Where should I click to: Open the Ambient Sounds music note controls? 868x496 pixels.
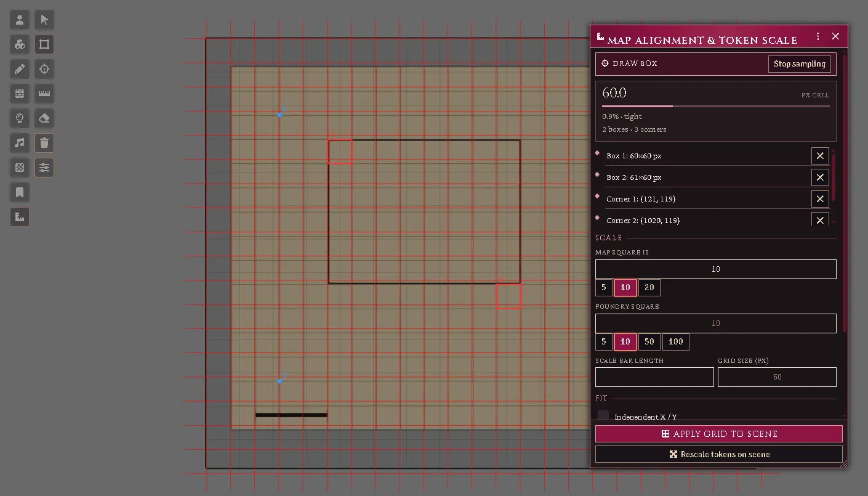(20, 143)
